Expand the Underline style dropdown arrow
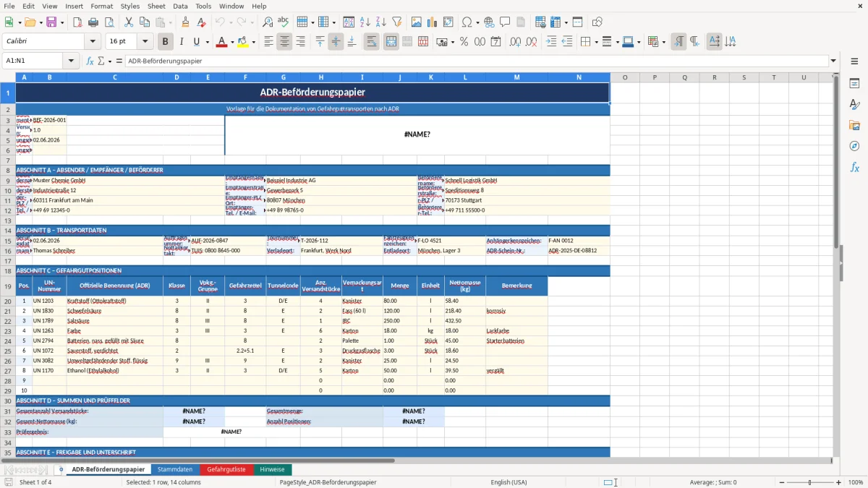The height and width of the screenshot is (488, 868). click(x=207, y=42)
